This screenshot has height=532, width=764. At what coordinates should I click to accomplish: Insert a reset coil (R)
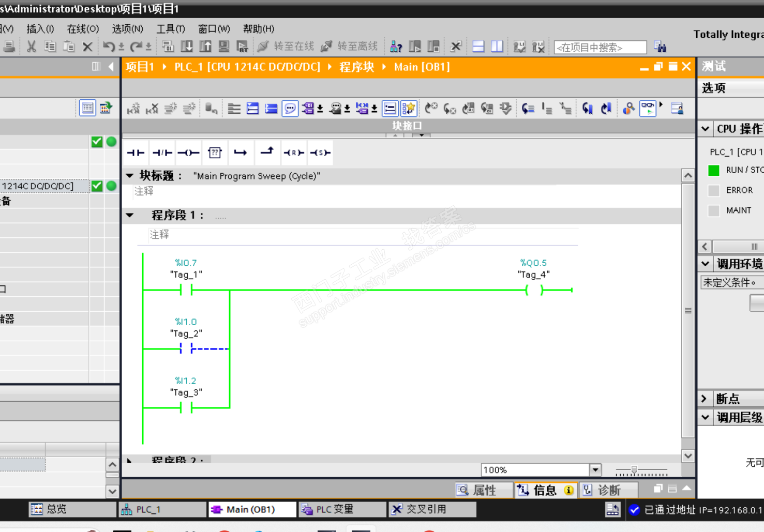(x=293, y=153)
